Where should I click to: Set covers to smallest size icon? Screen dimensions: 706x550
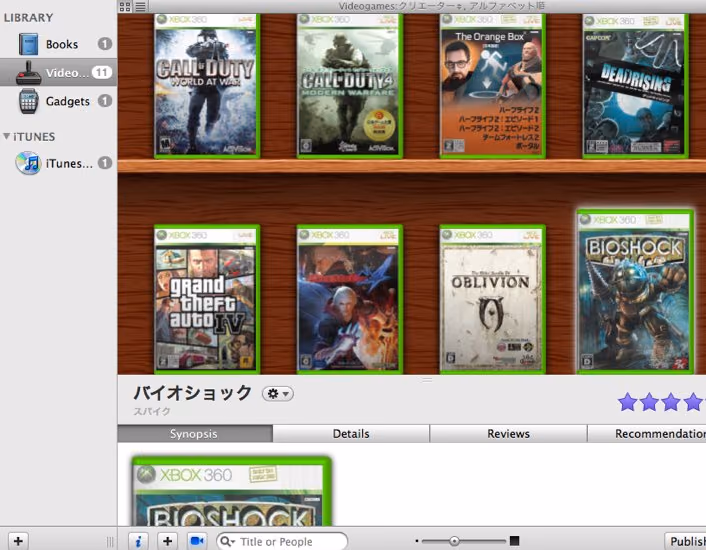(x=417, y=541)
